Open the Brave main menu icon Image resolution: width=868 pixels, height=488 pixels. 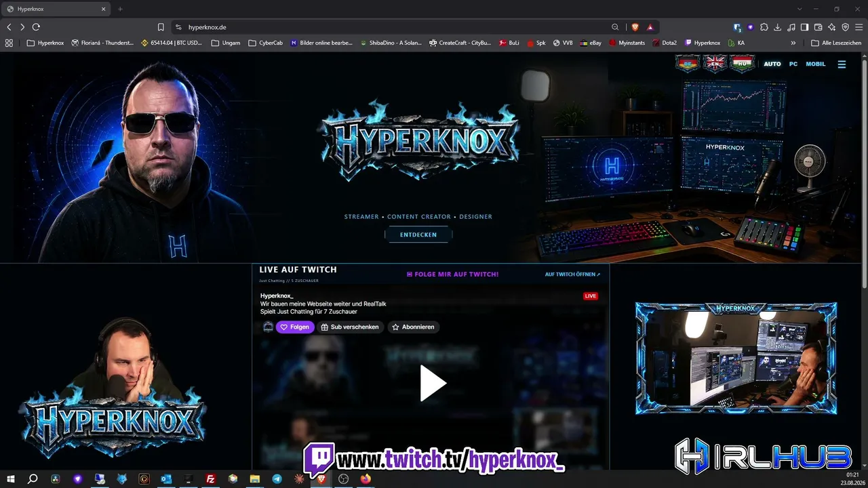(859, 27)
